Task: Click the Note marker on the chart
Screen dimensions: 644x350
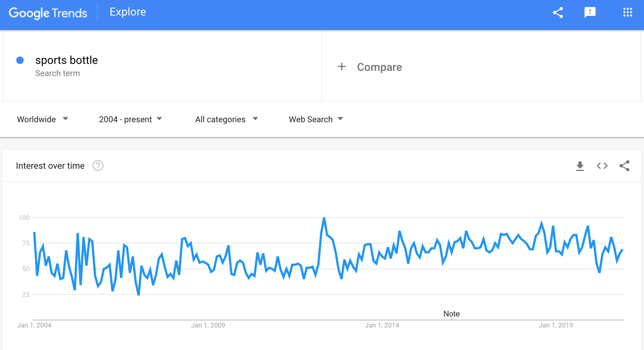Action: click(x=452, y=314)
